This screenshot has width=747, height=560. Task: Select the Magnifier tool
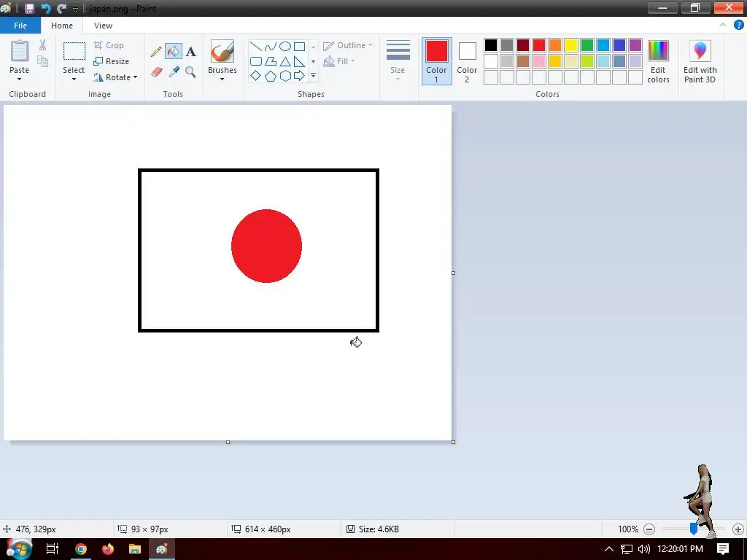pyautogui.click(x=190, y=72)
